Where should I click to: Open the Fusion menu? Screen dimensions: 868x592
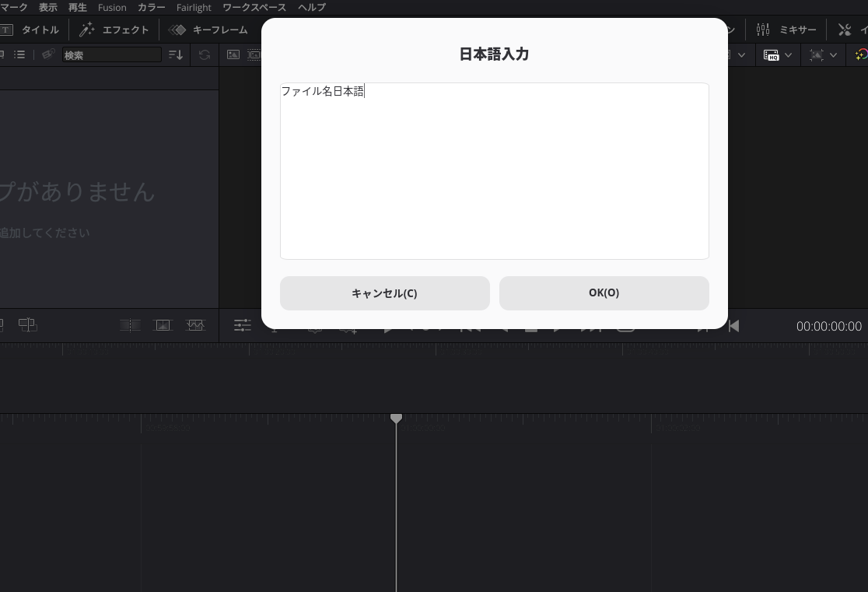click(x=112, y=7)
